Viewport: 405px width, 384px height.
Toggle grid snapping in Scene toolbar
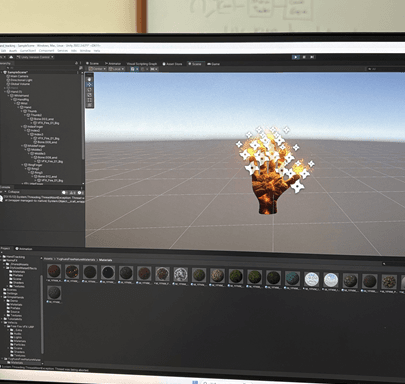click(x=143, y=69)
